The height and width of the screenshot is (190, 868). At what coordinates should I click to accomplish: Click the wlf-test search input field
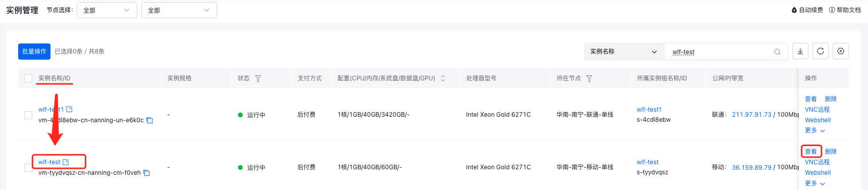(x=720, y=52)
